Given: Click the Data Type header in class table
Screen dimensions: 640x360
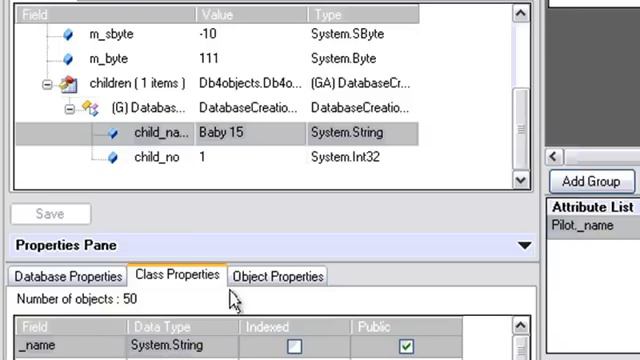Looking at the screenshot, I should [183, 327].
